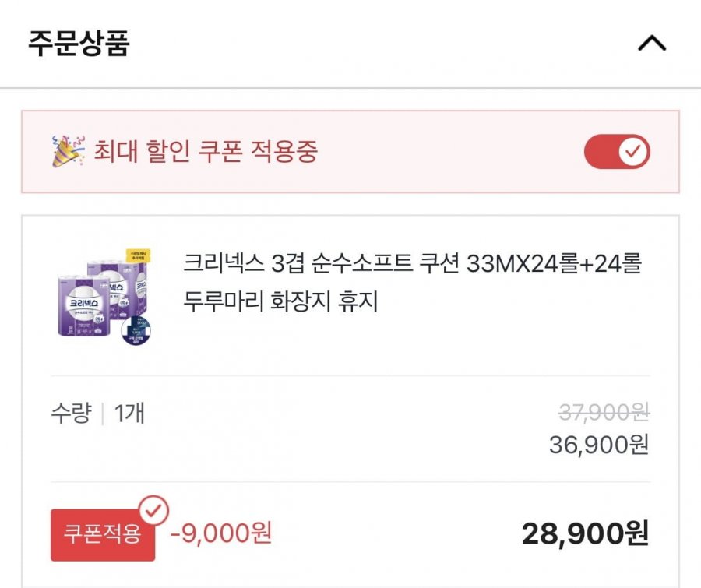Click the 주문상품 section header title

click(x=79, y=44)
